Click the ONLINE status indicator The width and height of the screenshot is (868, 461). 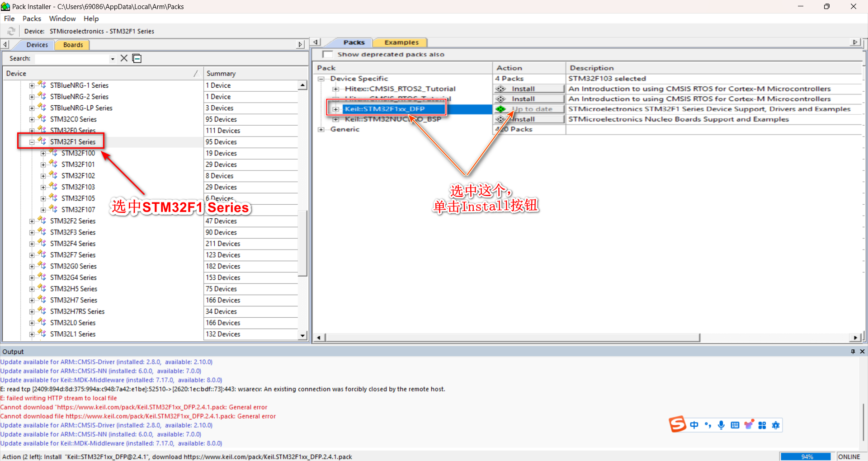(x=849, y=456)
